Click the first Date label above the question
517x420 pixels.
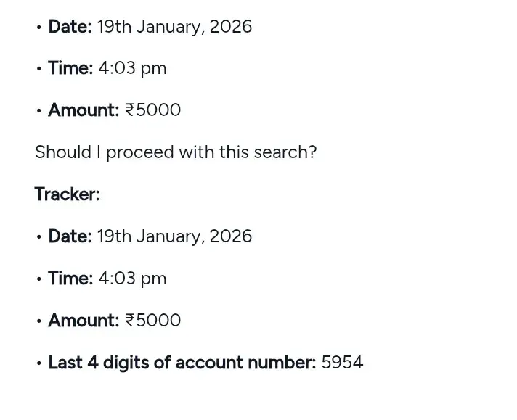70,27
